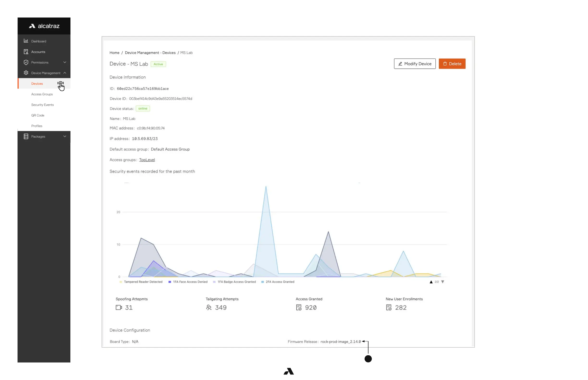588x380 pixels.
Task: Expand the Packages menu chevron
Action: tap(65, 137)
